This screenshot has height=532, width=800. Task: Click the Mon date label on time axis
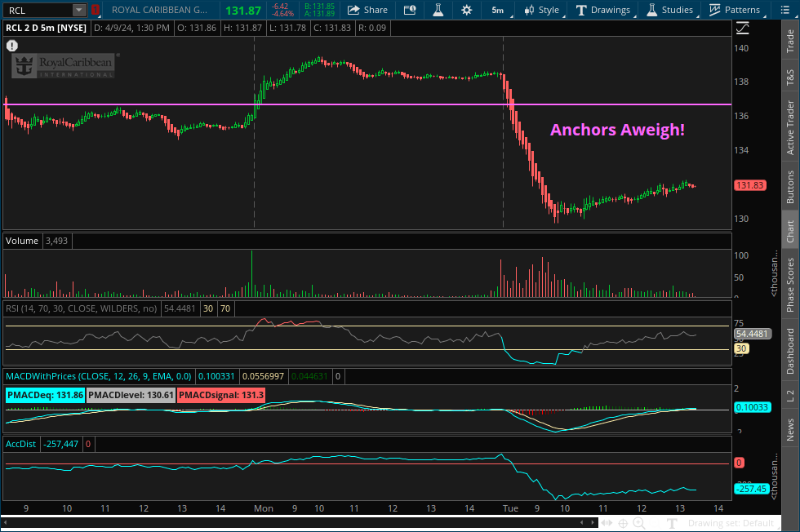click(264, 508)
